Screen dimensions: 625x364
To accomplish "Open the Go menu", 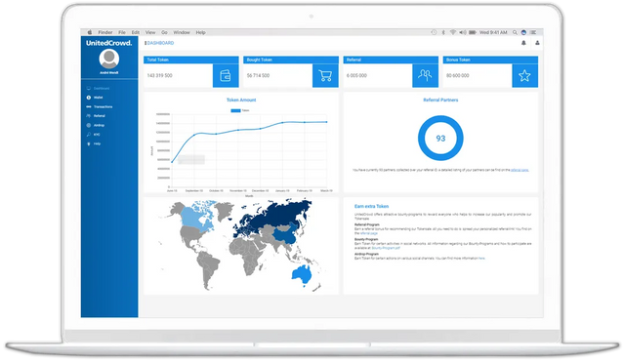I will click(164, 32).
